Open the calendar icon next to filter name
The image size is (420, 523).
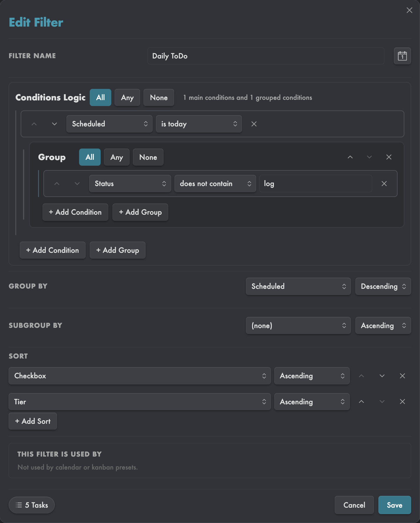click(402, 56)
